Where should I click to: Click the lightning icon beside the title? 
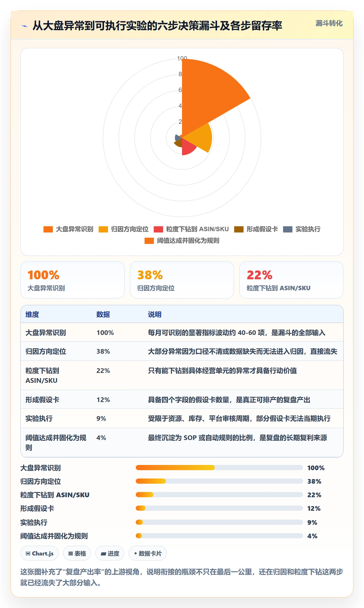(25, 26)
